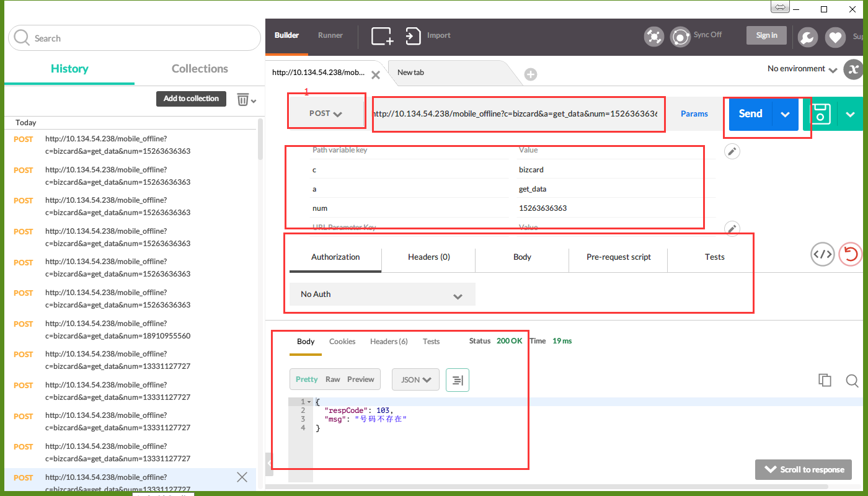Expand the trash options chevron
Screen dimensions: 868x496
point(254,100)
